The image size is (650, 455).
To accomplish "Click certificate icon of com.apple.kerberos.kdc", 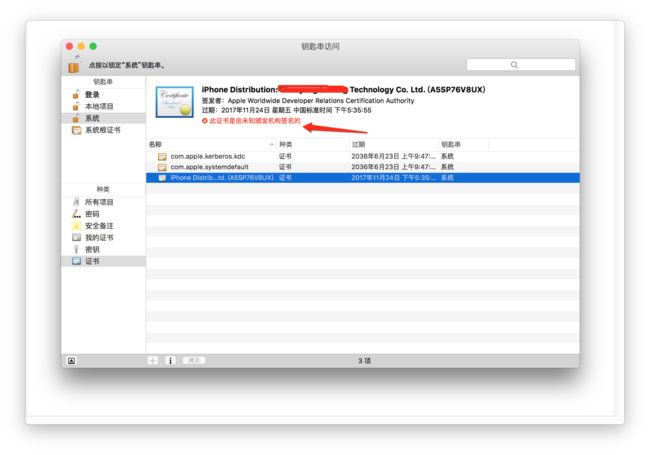I will (162, 157).
